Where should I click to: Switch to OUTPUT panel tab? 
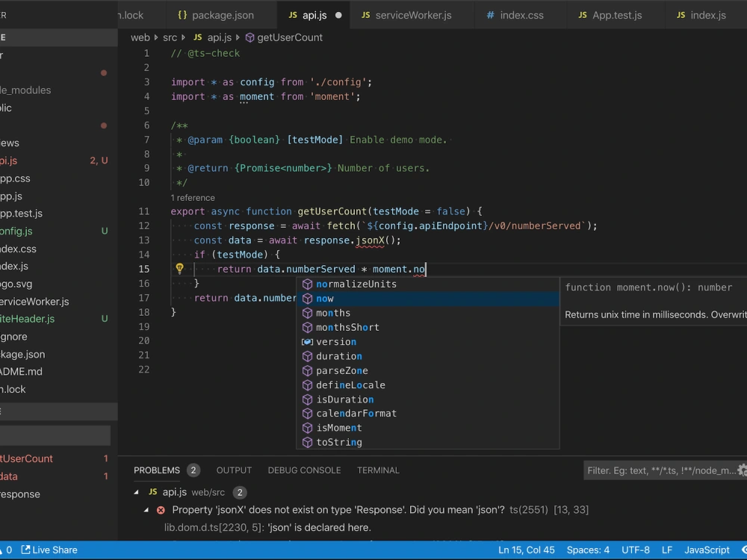point(234,470)
